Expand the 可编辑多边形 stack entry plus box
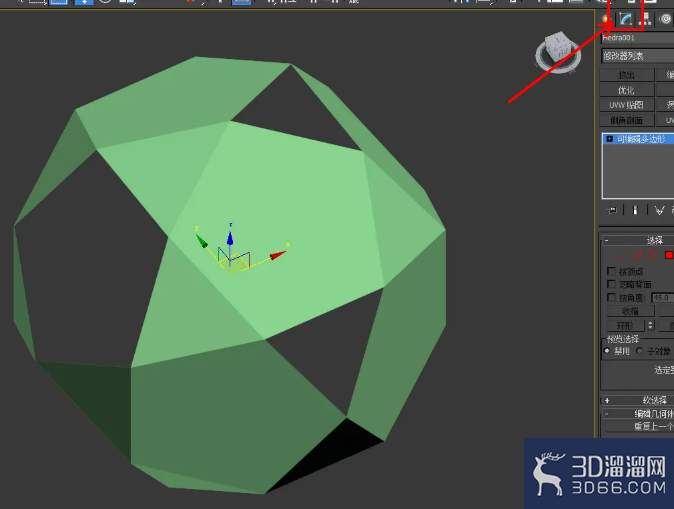 [x=609, y=139]
